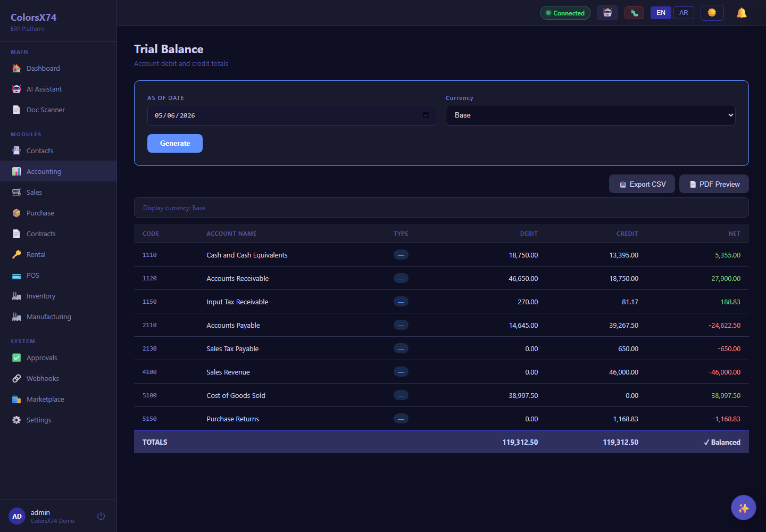Open the Currency Base dropdown
The image size is (766, 532).
tap(590, 115)
